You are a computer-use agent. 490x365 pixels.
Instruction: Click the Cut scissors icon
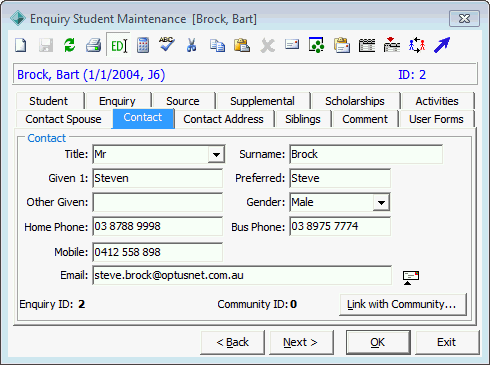pyautogui.click(x=191, y=45)
